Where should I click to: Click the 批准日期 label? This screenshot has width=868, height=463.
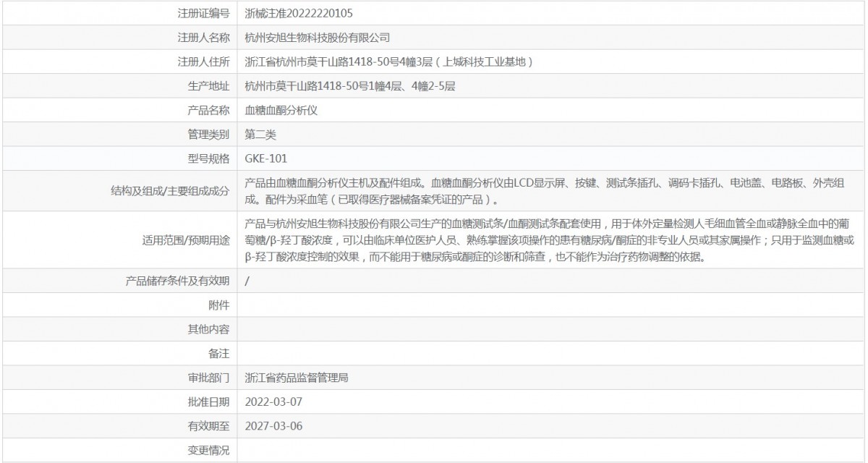click(x=208, y=402)
